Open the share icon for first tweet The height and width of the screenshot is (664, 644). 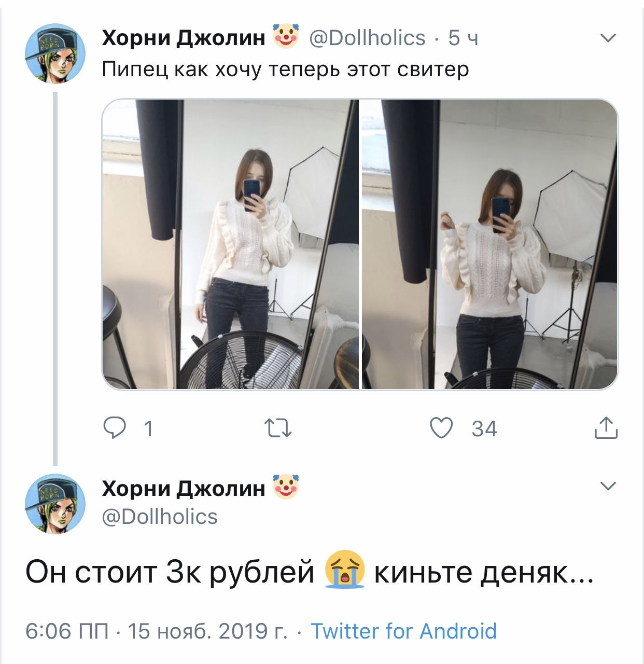point(605,428)
